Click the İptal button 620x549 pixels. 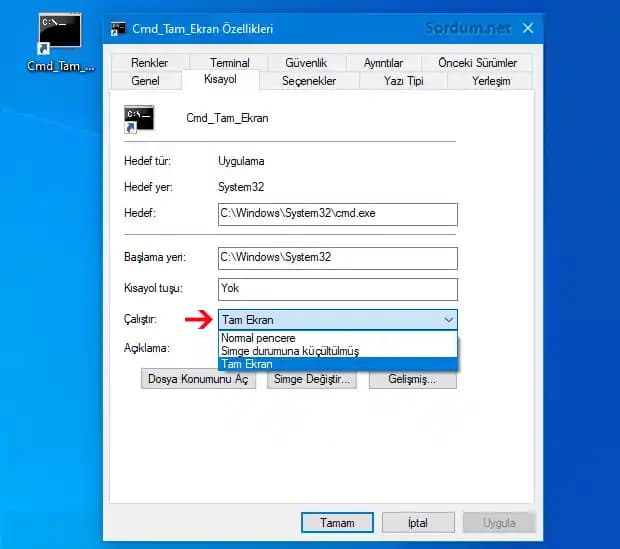[x=418, y=522]
